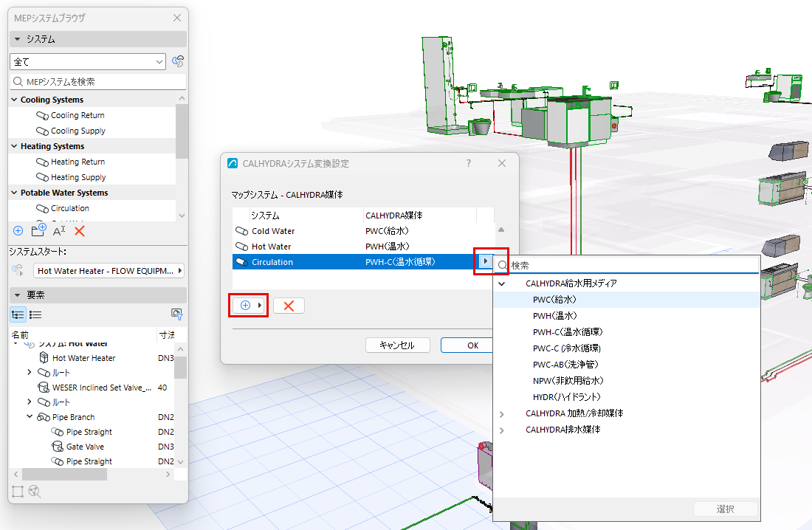Delete the selected system with the browser's red X
812x530 pixels.
(79, 231)
